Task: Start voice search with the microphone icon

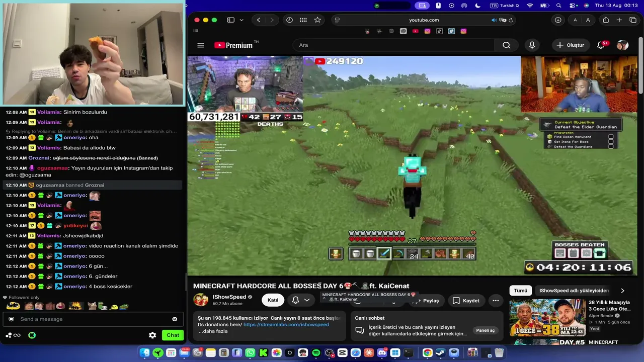Action: [532, 45]
